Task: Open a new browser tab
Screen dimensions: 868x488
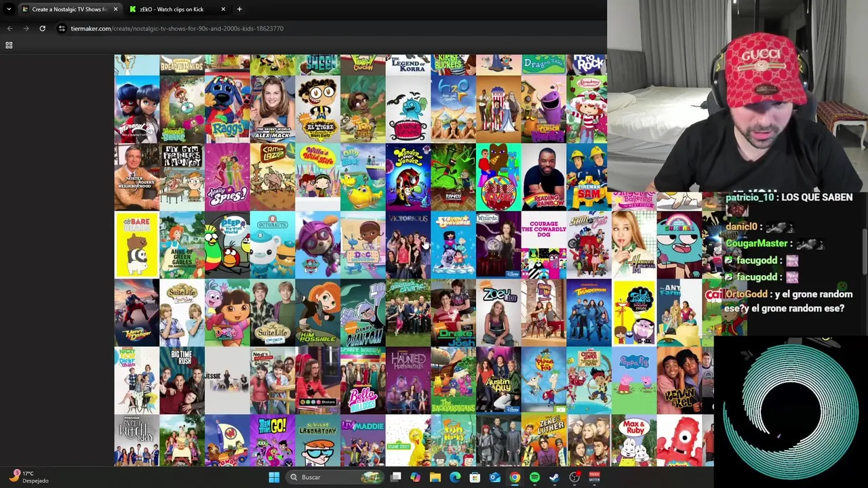Action: point(239,9)
